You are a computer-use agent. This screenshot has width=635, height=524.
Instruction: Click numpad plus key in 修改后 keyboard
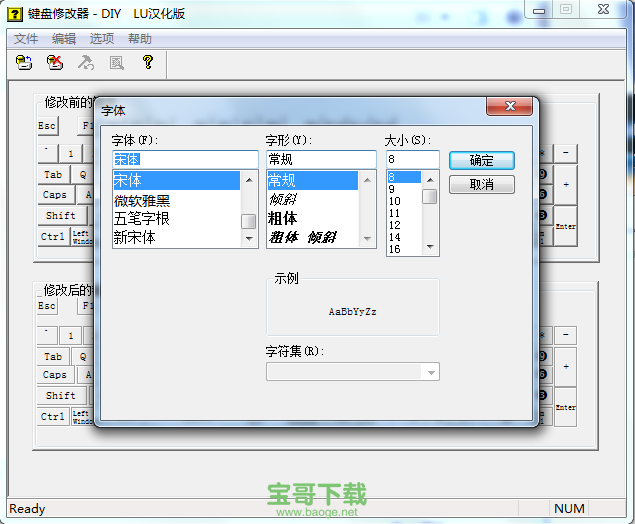coord(566,366)
